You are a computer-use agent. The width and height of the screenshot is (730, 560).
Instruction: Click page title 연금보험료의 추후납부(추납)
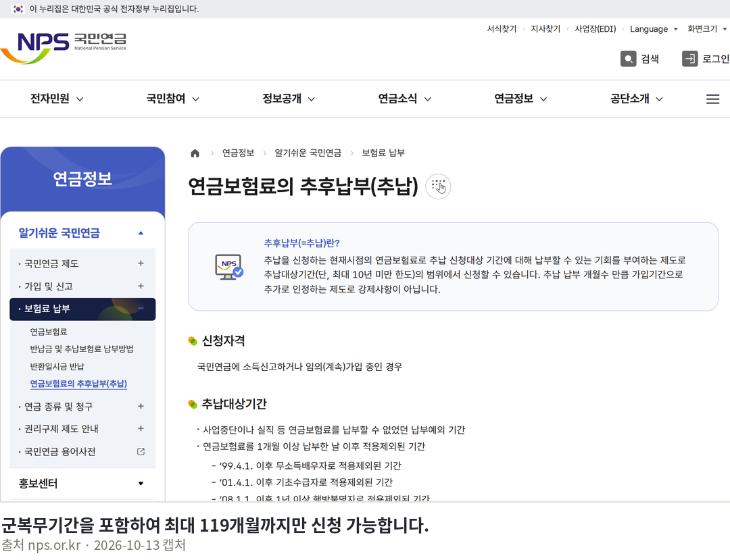pos(303,186)
